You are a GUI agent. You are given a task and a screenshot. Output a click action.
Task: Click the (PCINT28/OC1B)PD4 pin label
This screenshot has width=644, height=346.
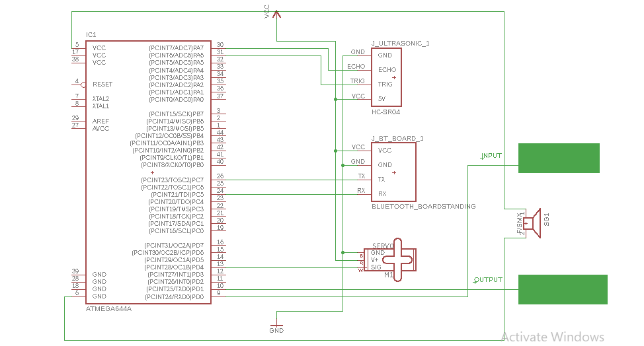(174, 267)
